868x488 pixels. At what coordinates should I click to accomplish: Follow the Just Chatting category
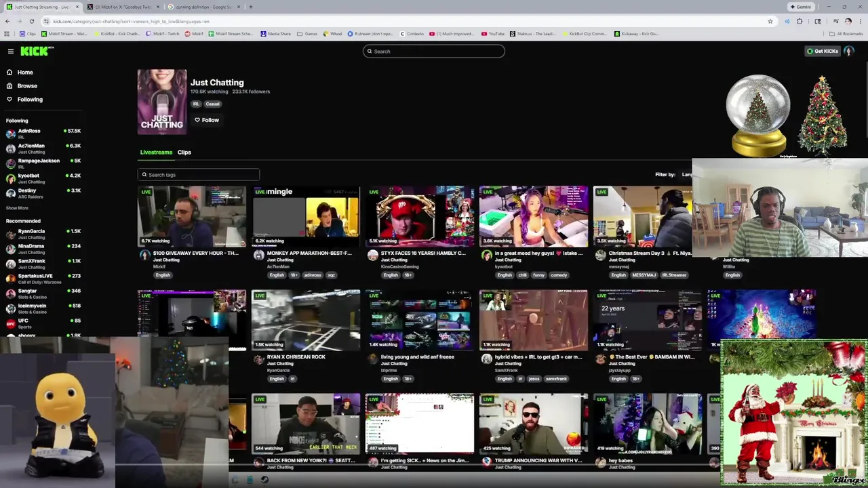click(207, 120)
